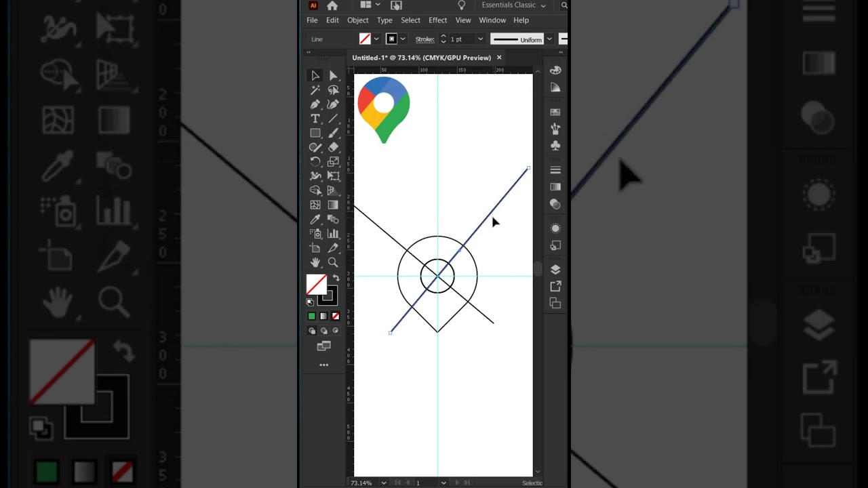
Task: Activate the Type tool
Action: [315, 119]
